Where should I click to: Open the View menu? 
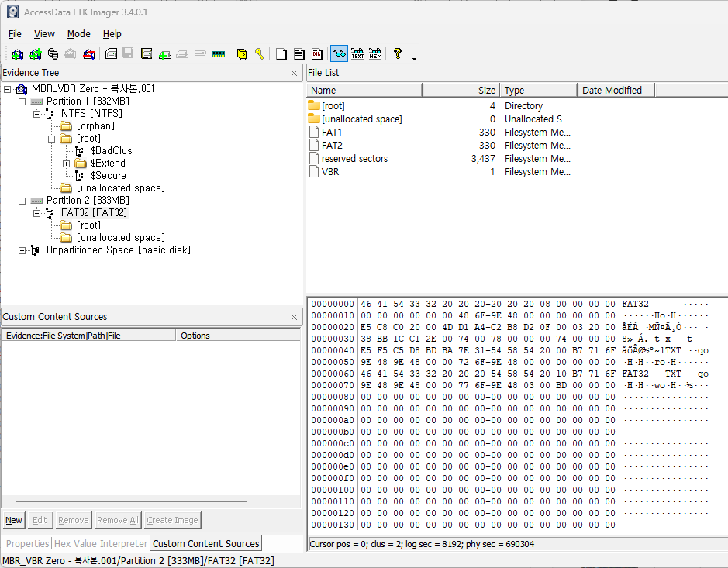click(44, 34)
